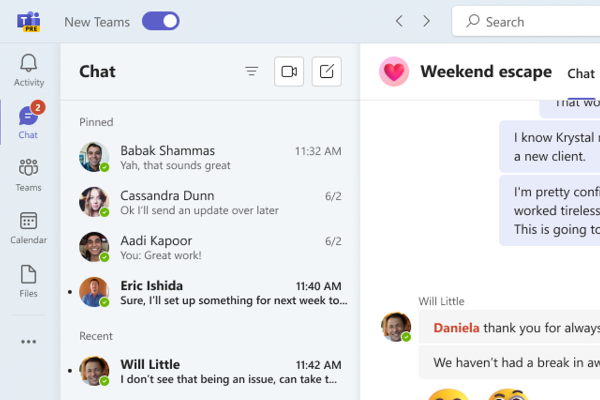Collapse the Recent chats section
The height and width of the screenshot is (400, 600).
coord(96,336)
